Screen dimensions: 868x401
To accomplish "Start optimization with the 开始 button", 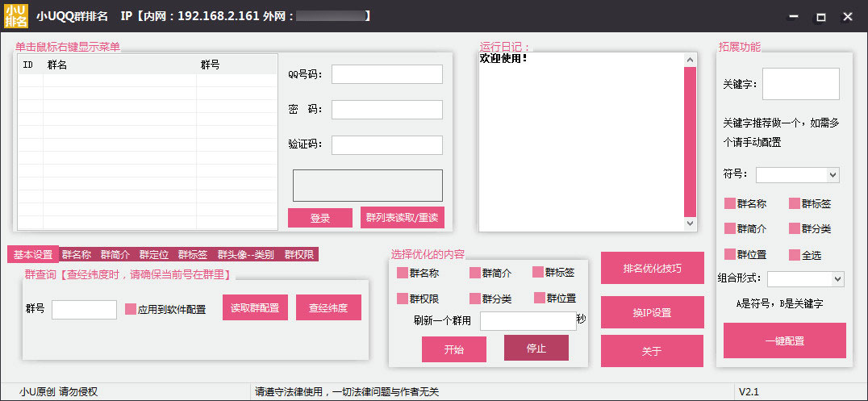I will pyautogui.click(x=453, y=349).
